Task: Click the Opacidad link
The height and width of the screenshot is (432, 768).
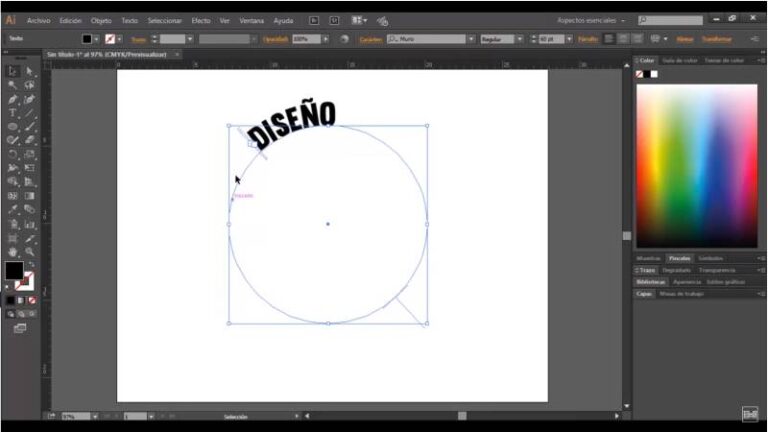Action: click(x=276, y=39)
